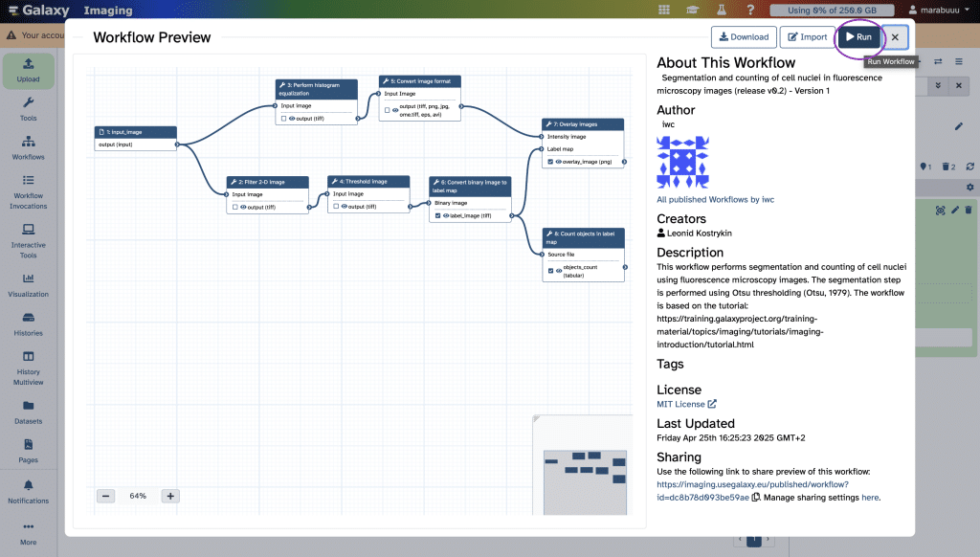Click the zoom in plus button
This screenshot has height=557, width=980.
coord(170,496)
